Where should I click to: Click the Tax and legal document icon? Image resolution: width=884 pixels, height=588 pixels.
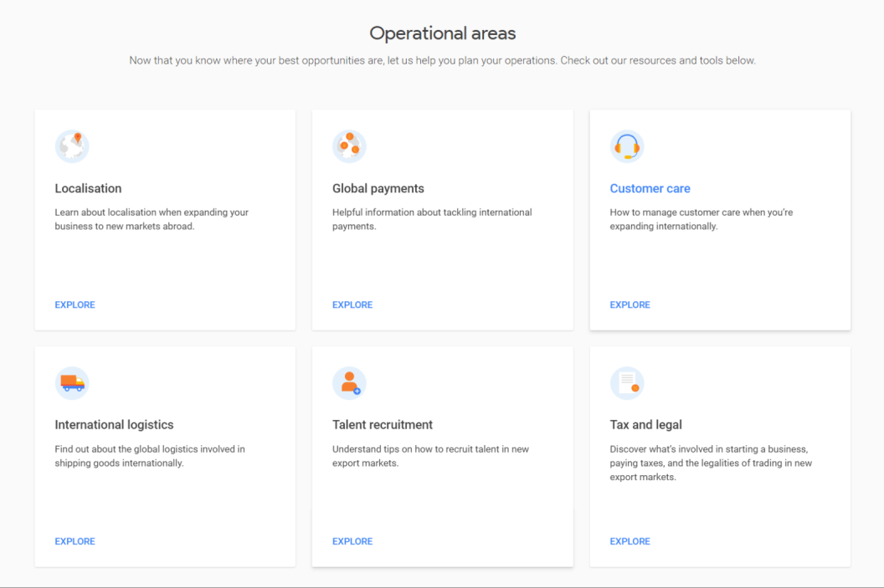[626, 383]
